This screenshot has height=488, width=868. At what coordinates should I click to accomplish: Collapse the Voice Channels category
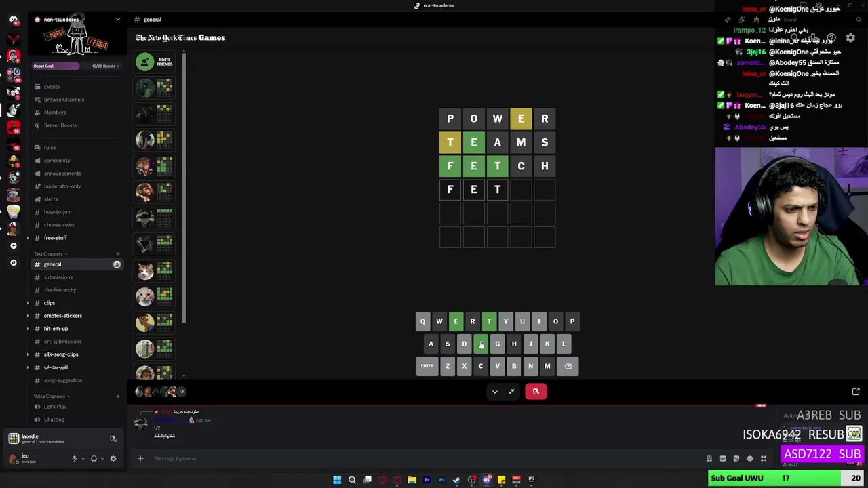tap(50, 396)
